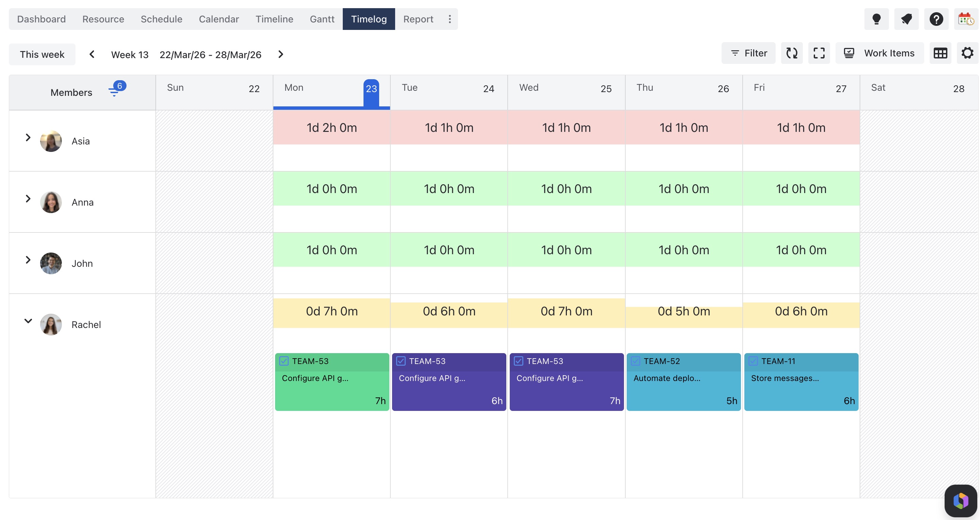Toggle the TEAM-52 checkbox on Thursday
The height and width of the screenshot is (520, 980).
635,361
